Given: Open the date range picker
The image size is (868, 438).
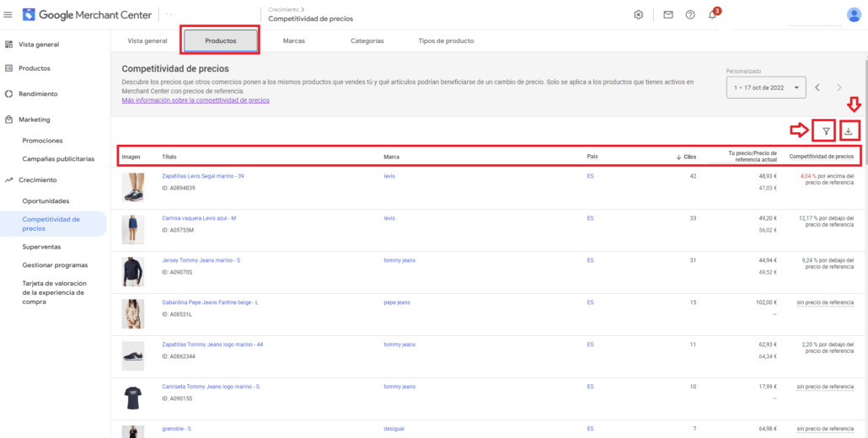Looking at the screenshot, I should (x=765, y=87).
